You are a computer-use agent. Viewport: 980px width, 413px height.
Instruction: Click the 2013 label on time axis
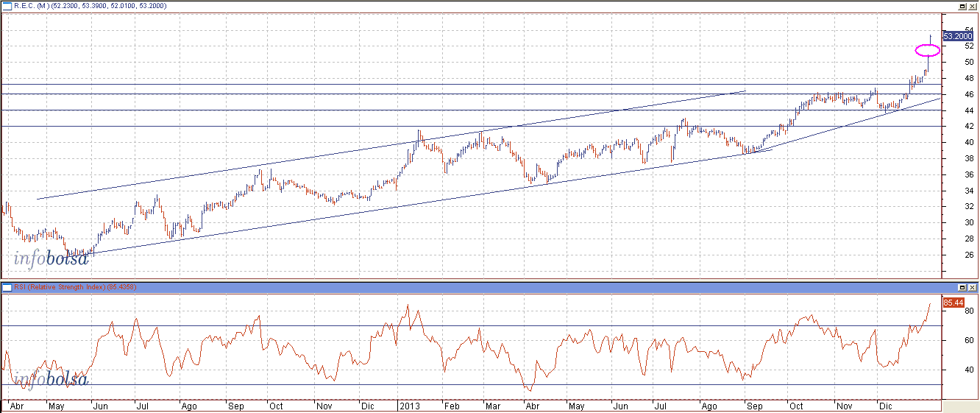click(408, 406)
